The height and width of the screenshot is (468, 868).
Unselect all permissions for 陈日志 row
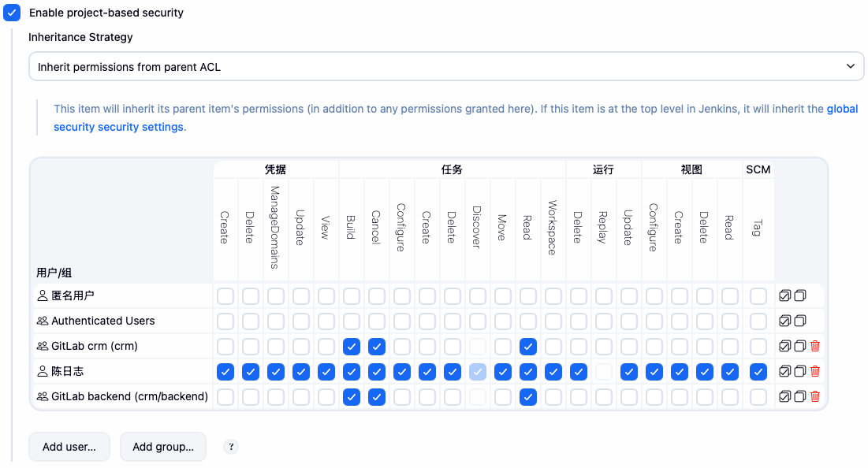(800, 372)
